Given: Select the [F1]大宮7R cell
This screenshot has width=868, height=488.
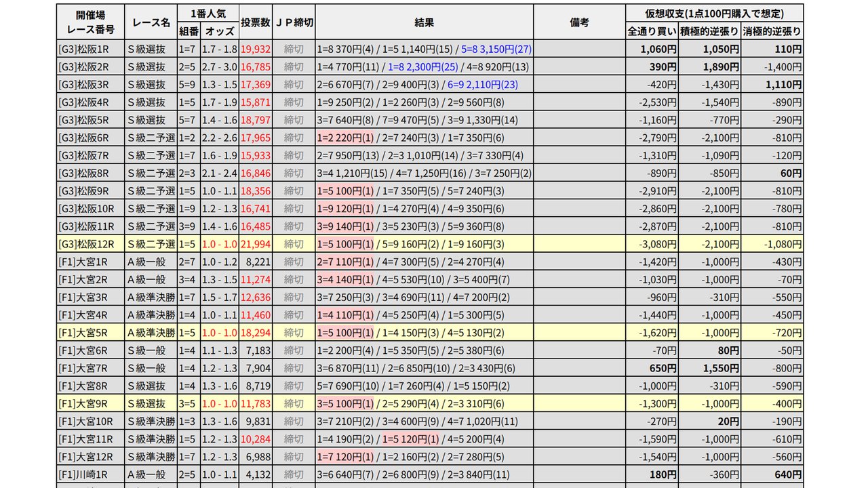Looking at the screenshot, I should tap(90, 367).
